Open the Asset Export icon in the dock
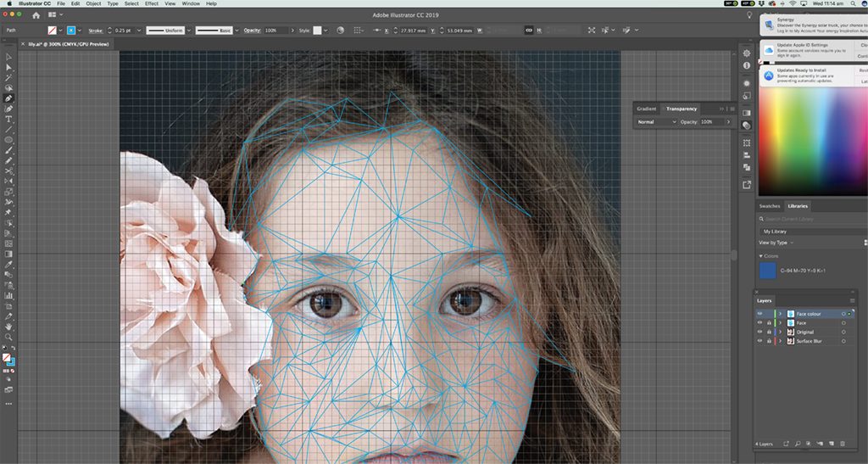868x464 pixels. [x=747, y=185]
